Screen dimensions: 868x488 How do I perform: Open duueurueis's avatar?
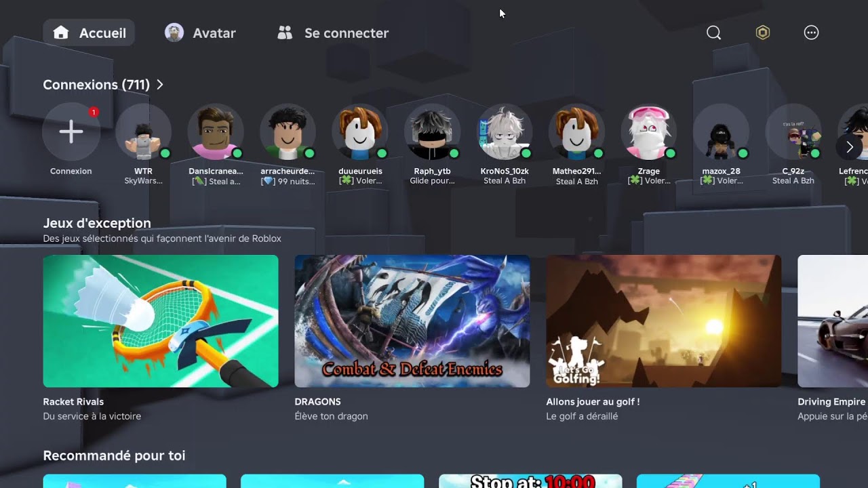pos(360,131)
